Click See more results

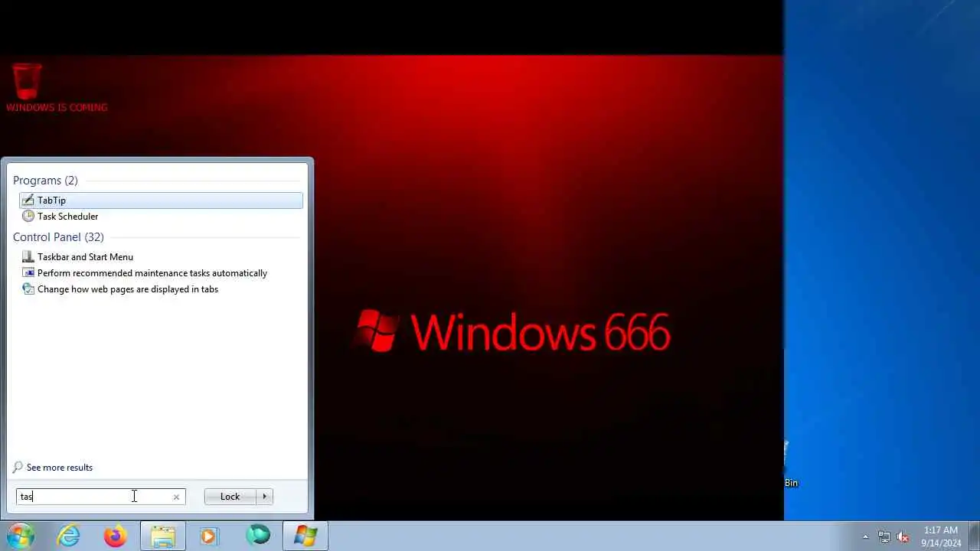click(60, 468)
